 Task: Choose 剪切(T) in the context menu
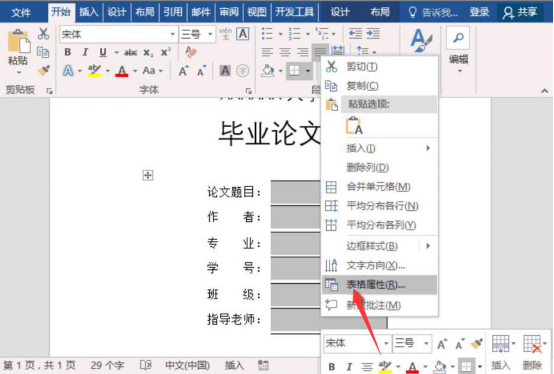379,66
